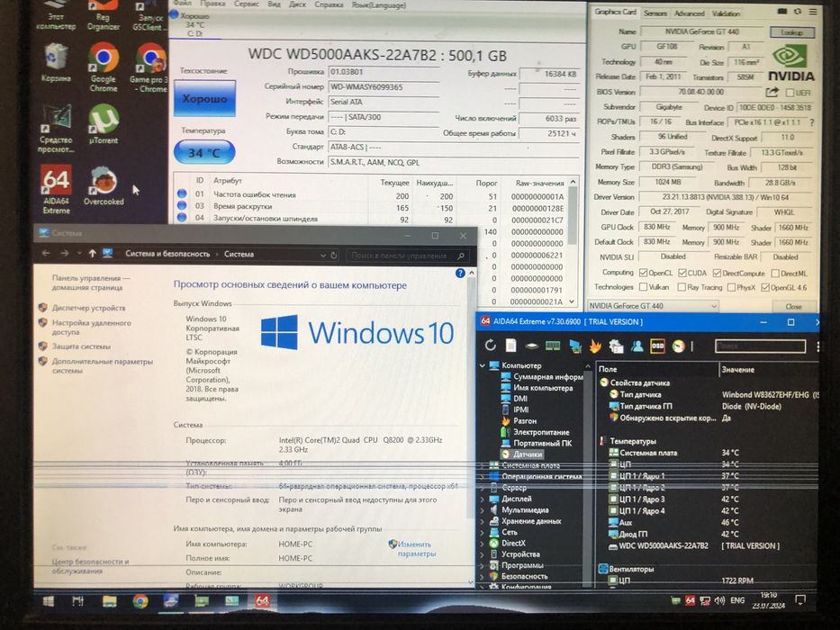Select the Recycle Bin (Корзина) desktop icon
Screen dimensions: 840x630
point(56,63)
